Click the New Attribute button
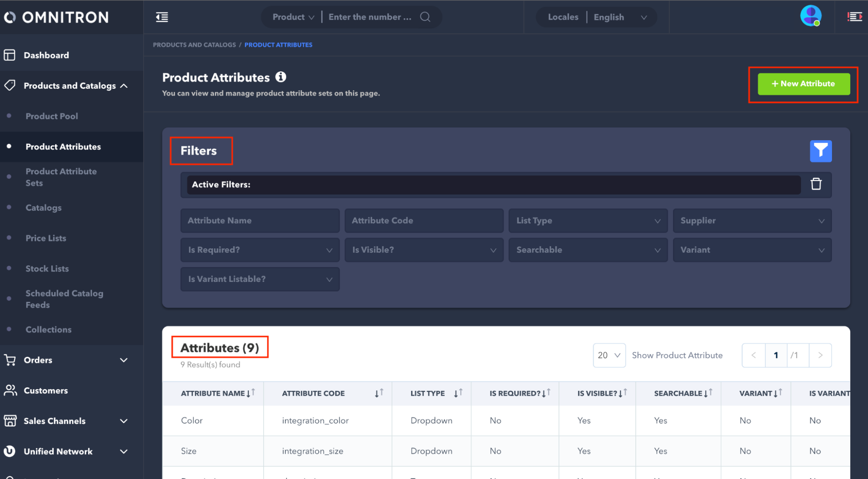The width and height of the screenshot is (868, 479). [x=803, y=84]
